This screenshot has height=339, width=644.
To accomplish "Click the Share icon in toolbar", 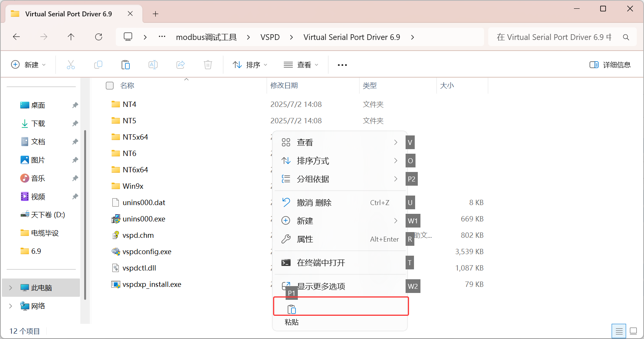I will pyautogui.click(x=181, y=65).
